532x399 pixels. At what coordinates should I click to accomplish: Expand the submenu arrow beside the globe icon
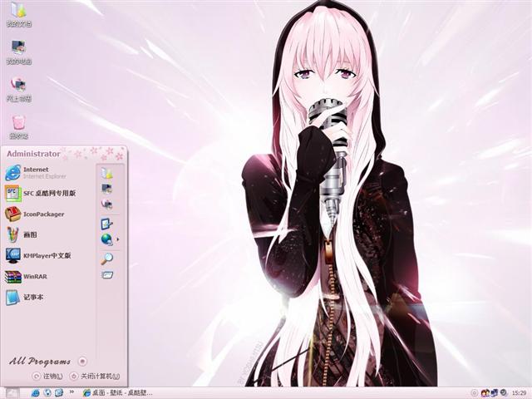(x=118, y=239)
